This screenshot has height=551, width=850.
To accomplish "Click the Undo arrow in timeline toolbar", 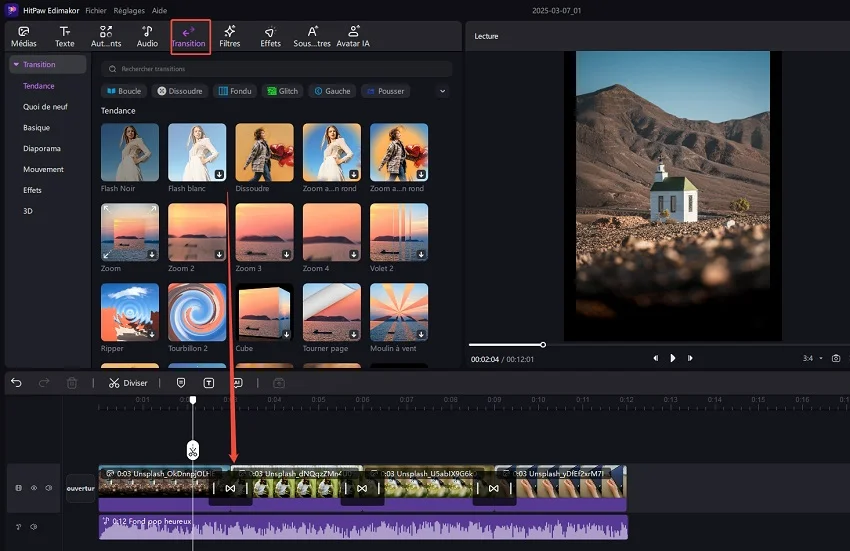I will tap(16, 382).
